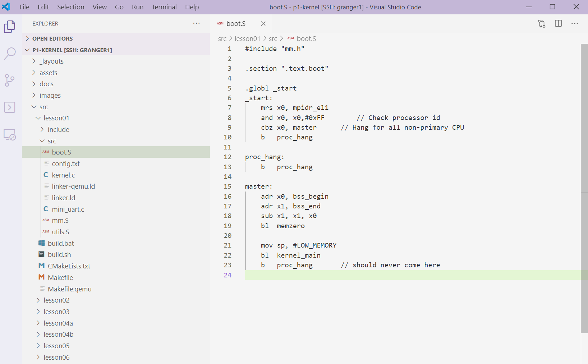The image size is (588, 364).
Task: Click boot.S in the breadcrumb path
Action: point(306,39)
